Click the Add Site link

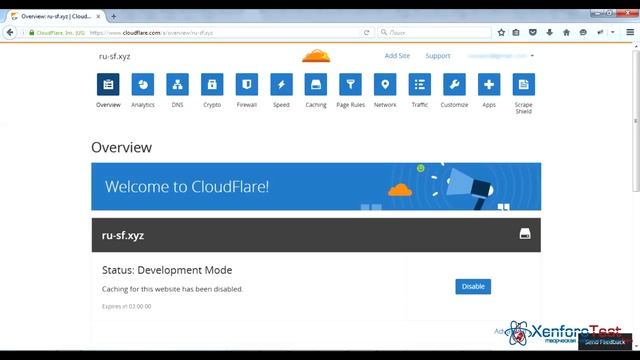pos(397,56)
